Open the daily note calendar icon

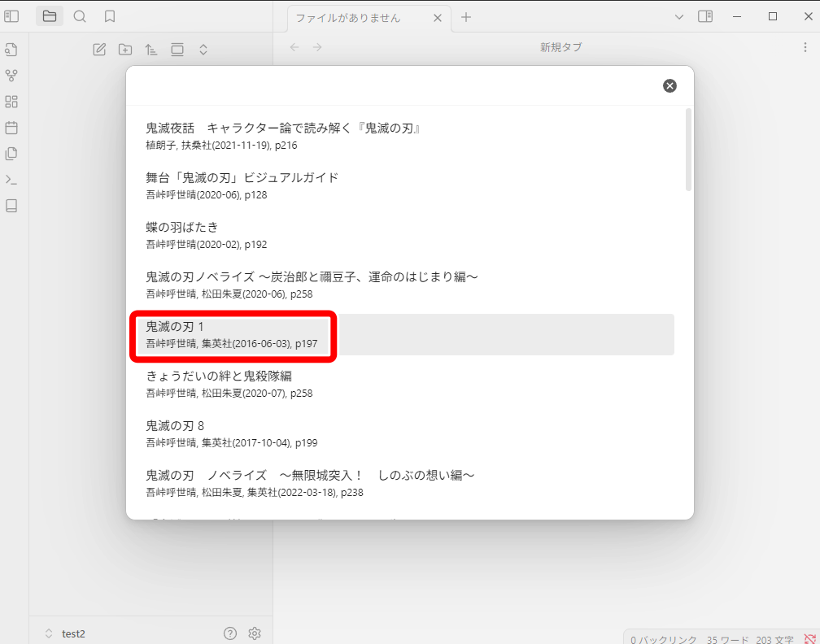11,128
